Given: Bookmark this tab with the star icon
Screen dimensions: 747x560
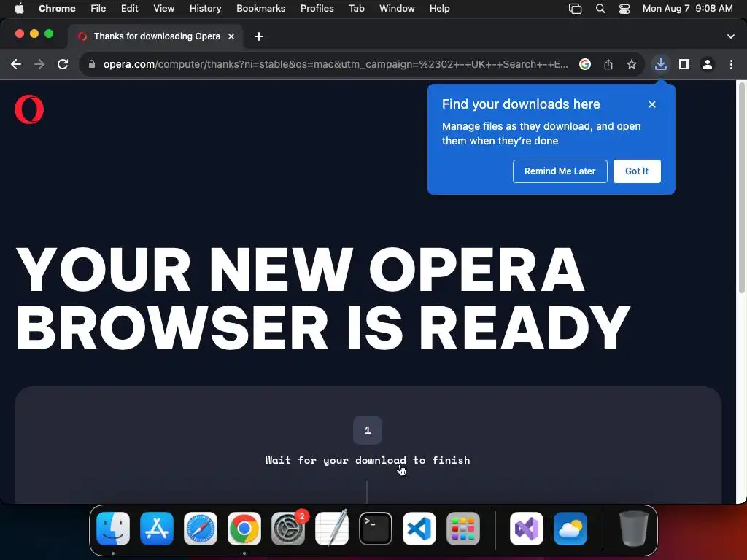Looking at the screenshot, I should (632, 64).
